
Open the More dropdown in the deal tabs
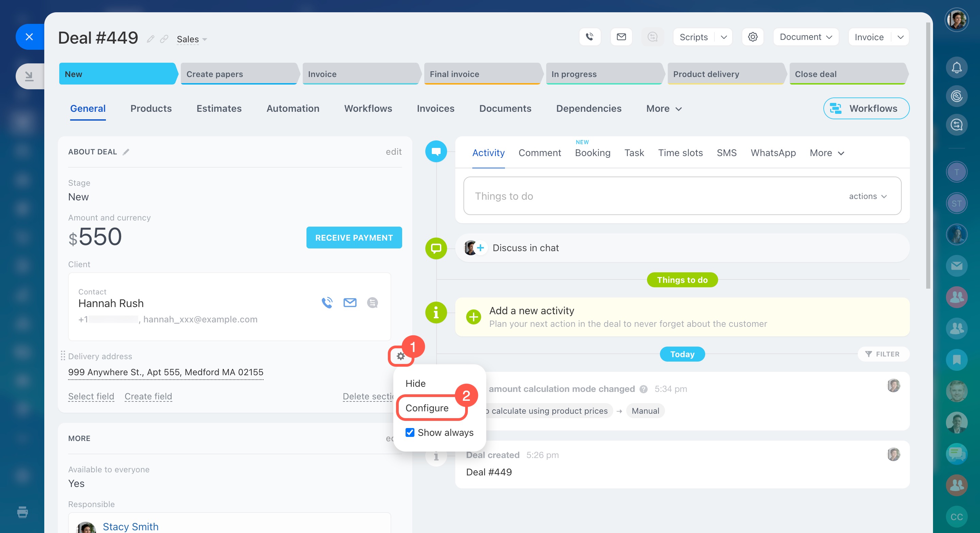tap(663, 108)
